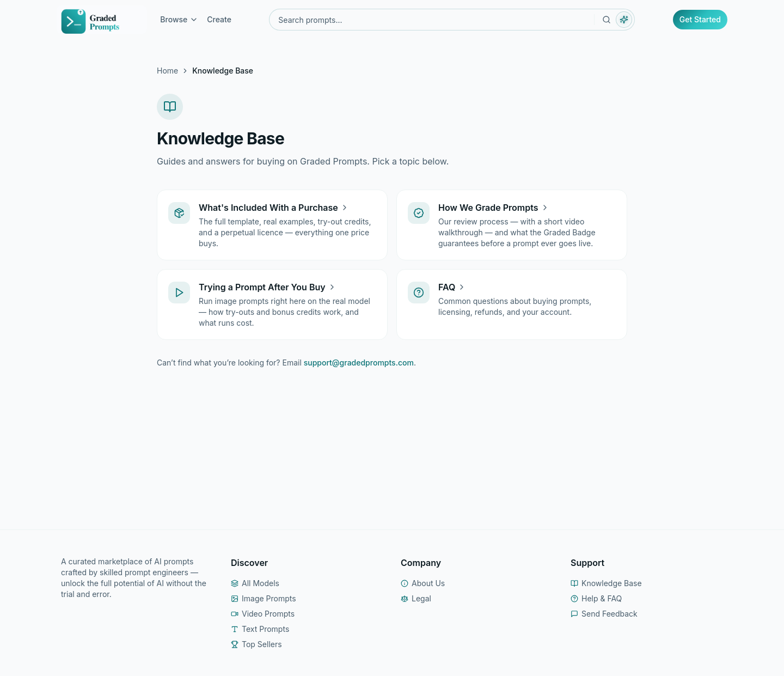Image resolution: width=784 pixels, height=676 pixels.
Task: Click the chevron next to the FAQ title
Action: coord(462,287)
